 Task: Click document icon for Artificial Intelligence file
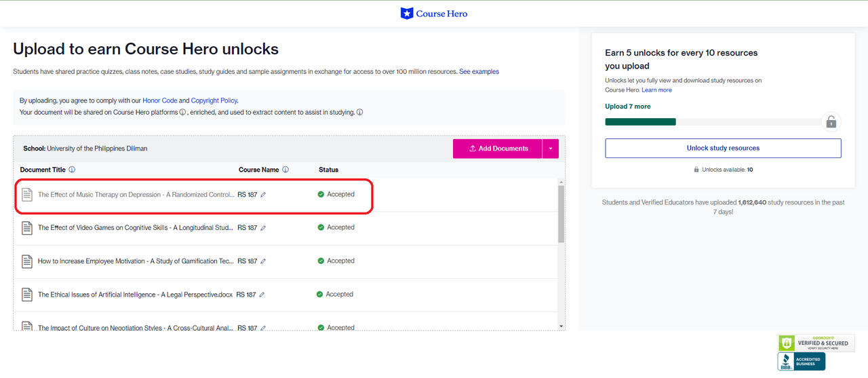[x=27, y=295]
